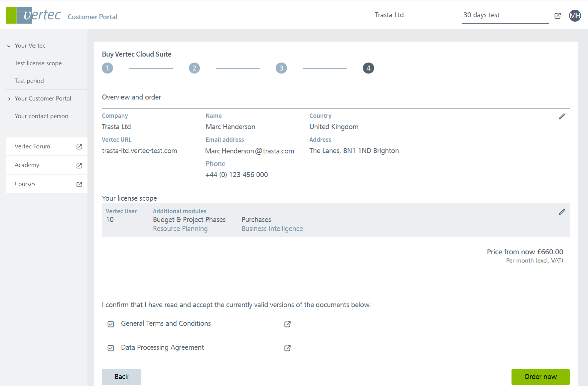Go to Your contact person
This screenshot has width=588, height=388.
click(41, 116)
